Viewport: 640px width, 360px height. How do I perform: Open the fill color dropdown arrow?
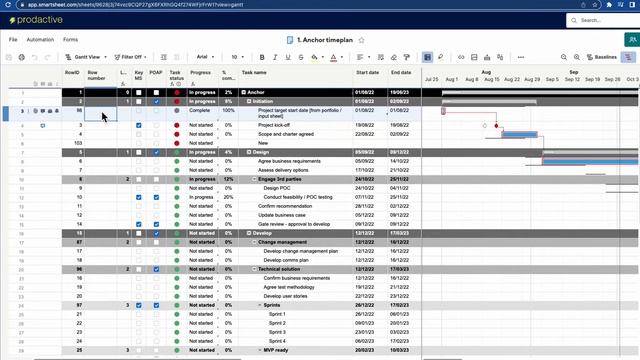(322, 58)
